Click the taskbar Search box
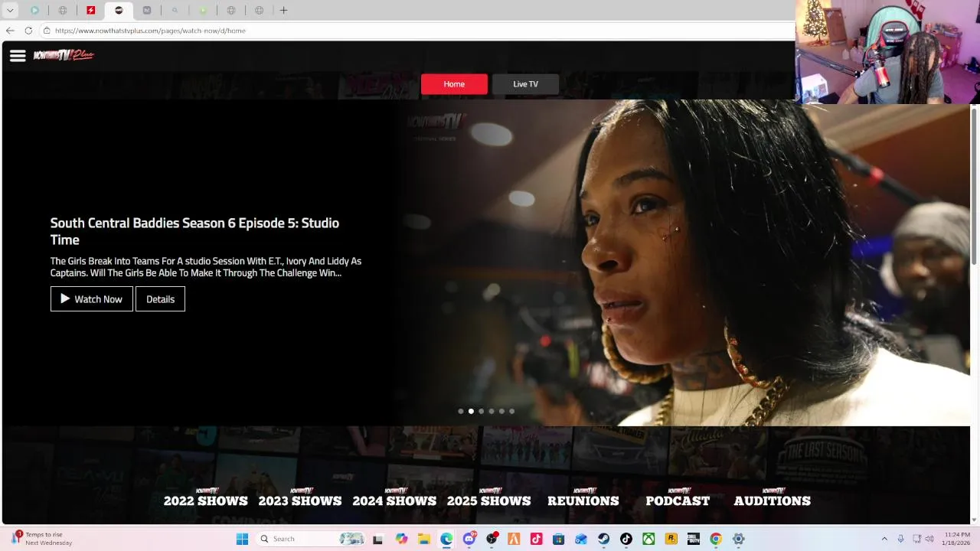The height and width of the screenshot is (551, 980). coord(311,539)
